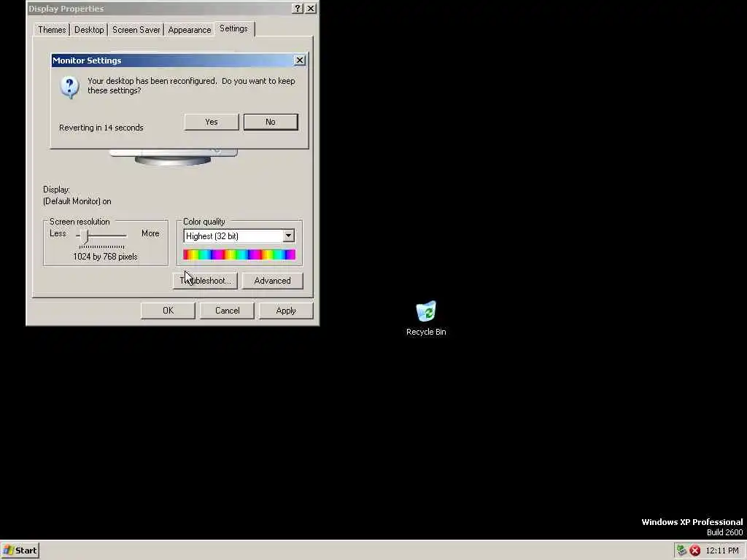Switch to the Themes tab
The width and height of the screenshot is (747, 560).
(x=52, y=29)
